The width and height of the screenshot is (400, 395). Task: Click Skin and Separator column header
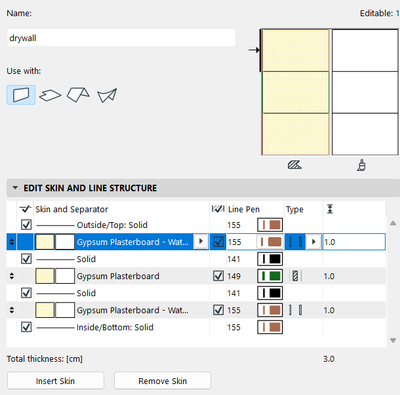(72, 209)
